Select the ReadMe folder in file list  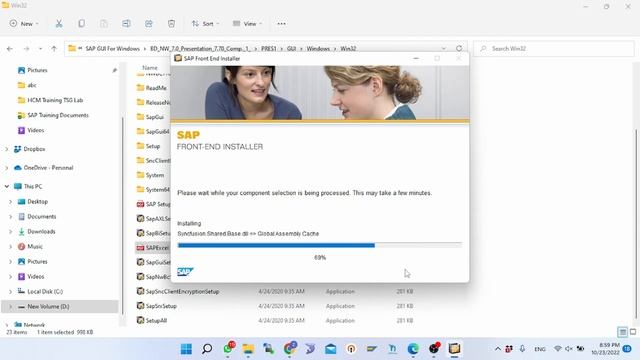(156, 88)
